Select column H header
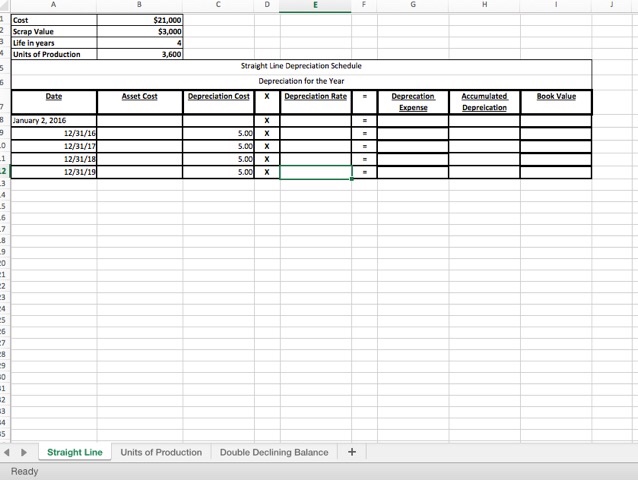The image size is (638, 480). pyautogui.click(x=485, y=4)
